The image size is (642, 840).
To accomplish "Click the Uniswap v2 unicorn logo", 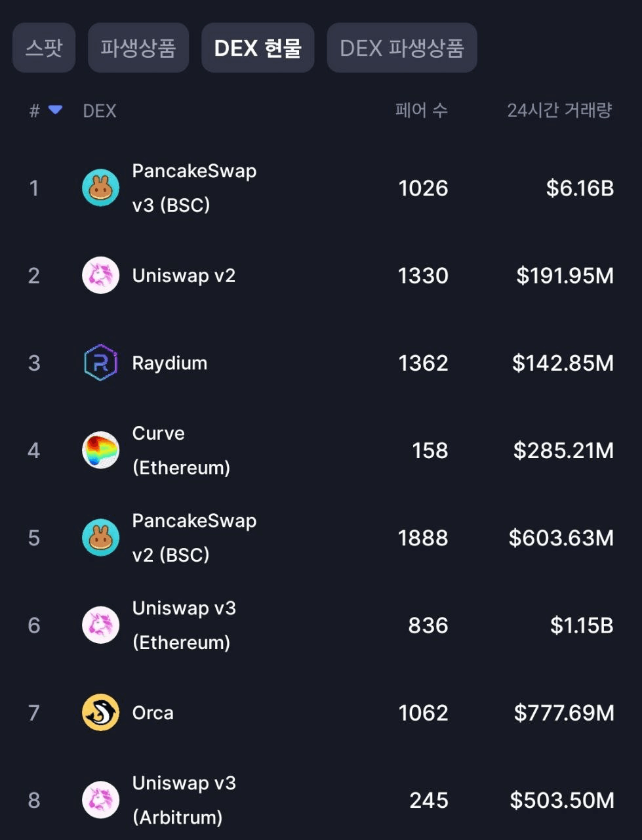I will (100, 275).
